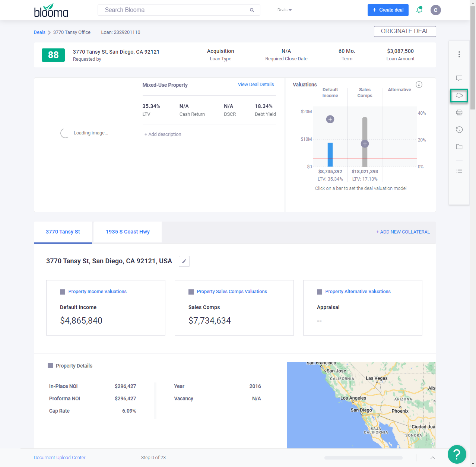The width and height of the screenshot is (476, 467).
Task: Click + ADD NEW COLLATERAL
Action: (x=403, y=232)
